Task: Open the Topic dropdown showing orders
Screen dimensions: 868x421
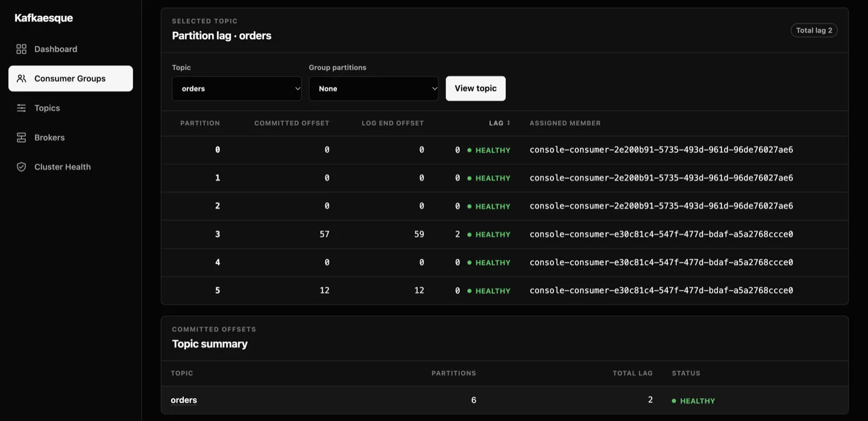Action: click(x=237, y=89)
